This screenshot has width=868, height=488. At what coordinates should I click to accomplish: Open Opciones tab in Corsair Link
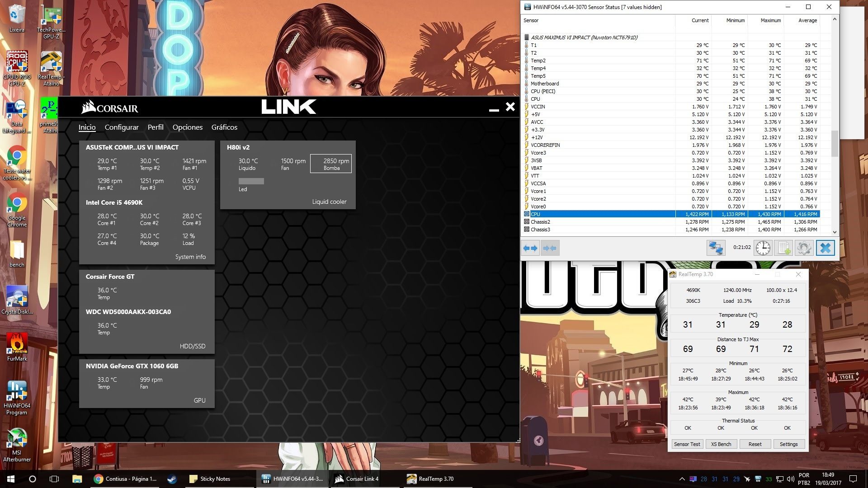[187, 127]
